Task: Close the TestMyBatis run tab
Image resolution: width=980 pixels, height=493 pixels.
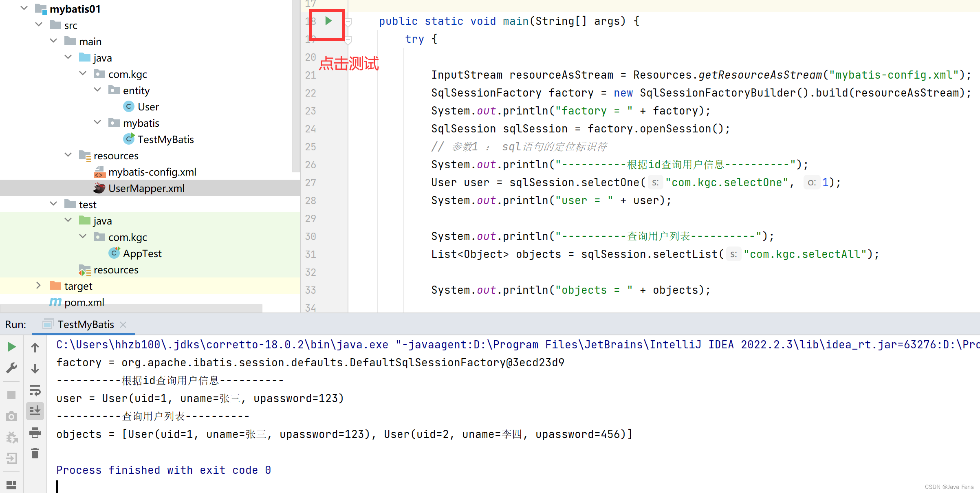Action: (x=123, y=325)
